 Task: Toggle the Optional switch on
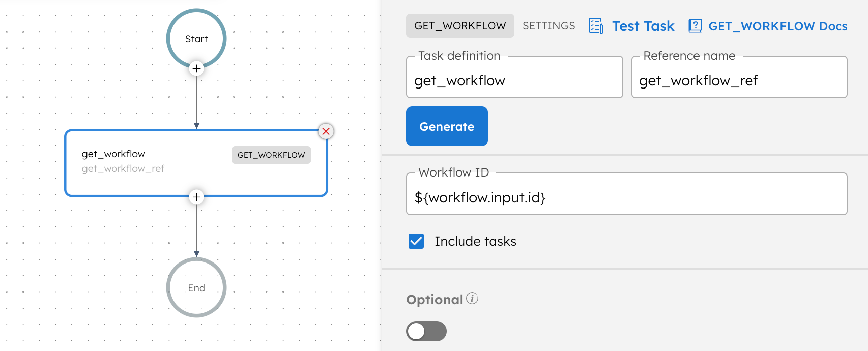(426, 331)
